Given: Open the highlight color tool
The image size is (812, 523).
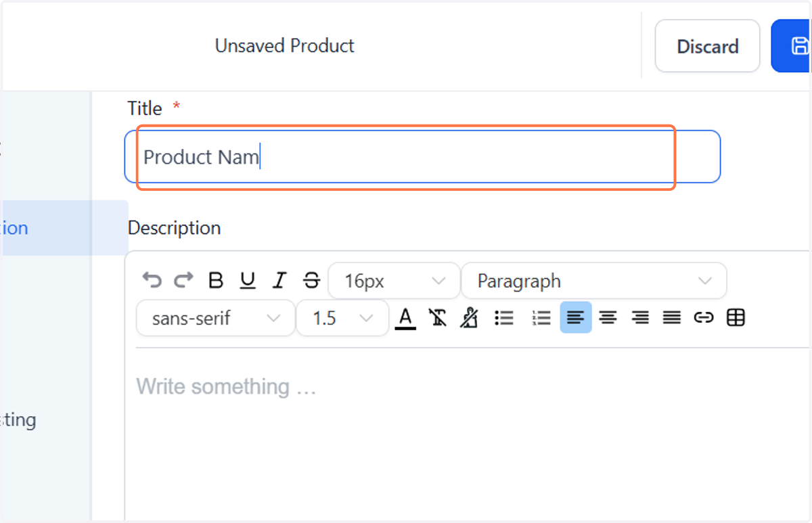Looking at the screenshot, I should [x=469, y=318].
